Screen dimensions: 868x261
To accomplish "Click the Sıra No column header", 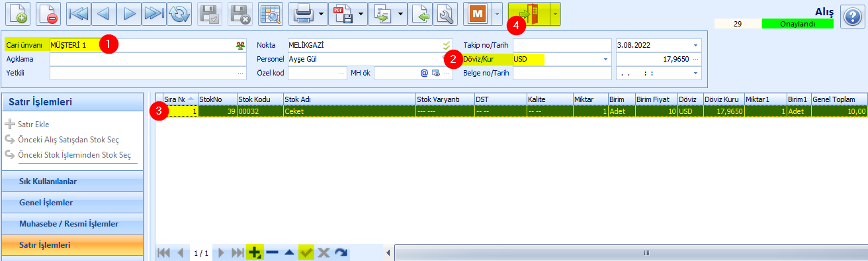I will (x=180, y=99).
